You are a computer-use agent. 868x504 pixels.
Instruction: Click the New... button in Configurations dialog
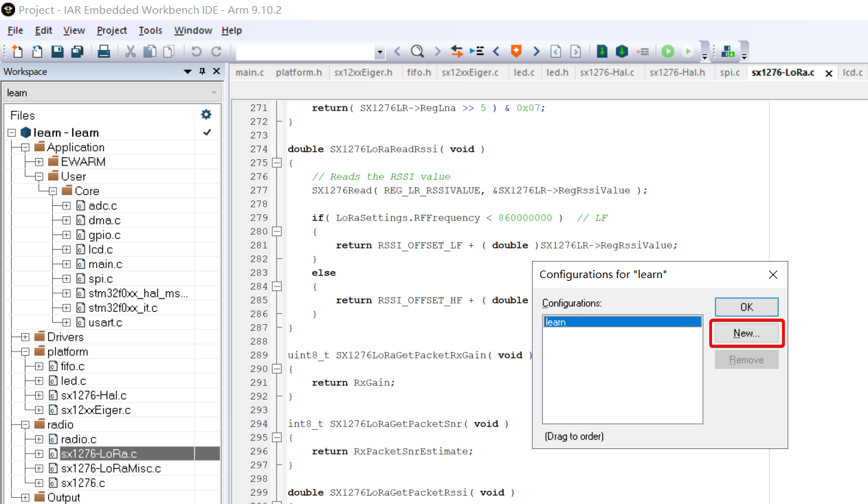(x=746, y=334)
